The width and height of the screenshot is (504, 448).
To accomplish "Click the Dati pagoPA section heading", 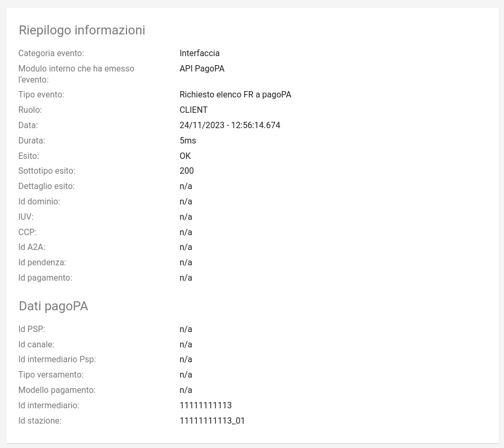I will pyautogui.click(x=53, y=306).
